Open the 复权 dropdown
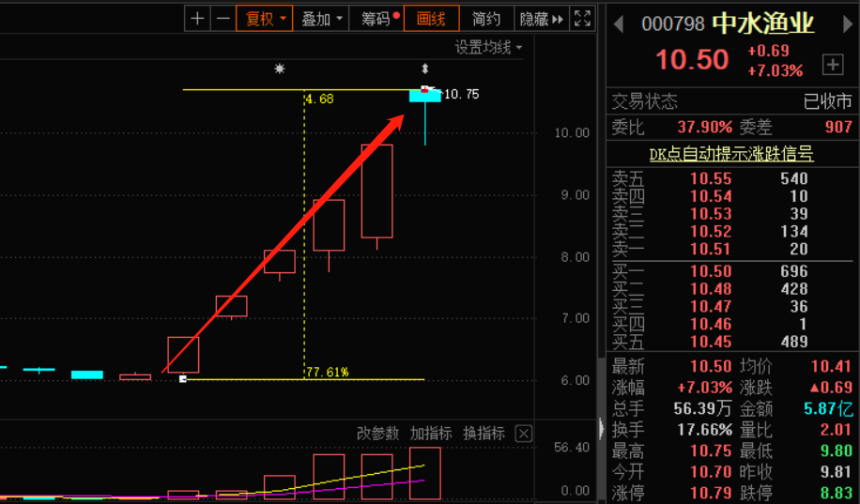 tap(265, 19)
